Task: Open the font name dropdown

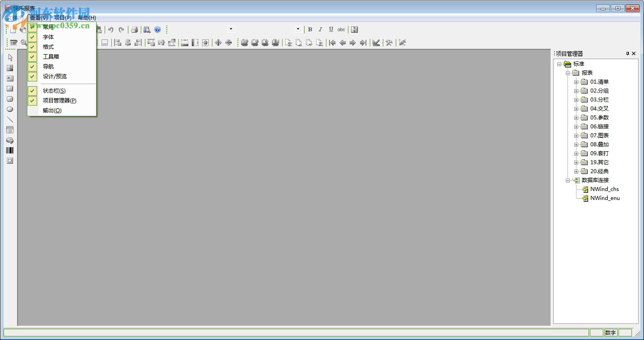Action: pos(231,29)
